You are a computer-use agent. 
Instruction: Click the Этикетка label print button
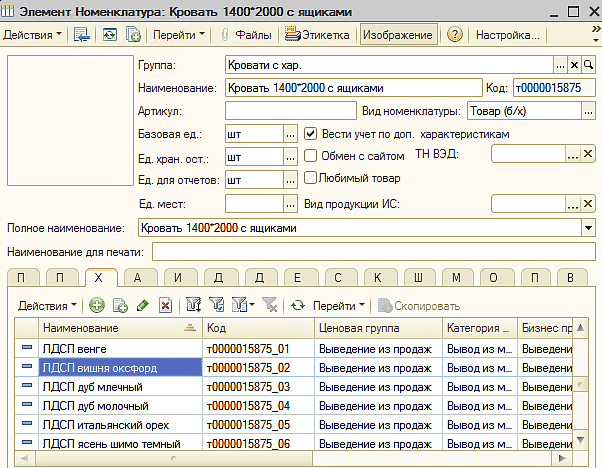click(x=317, y=35)
